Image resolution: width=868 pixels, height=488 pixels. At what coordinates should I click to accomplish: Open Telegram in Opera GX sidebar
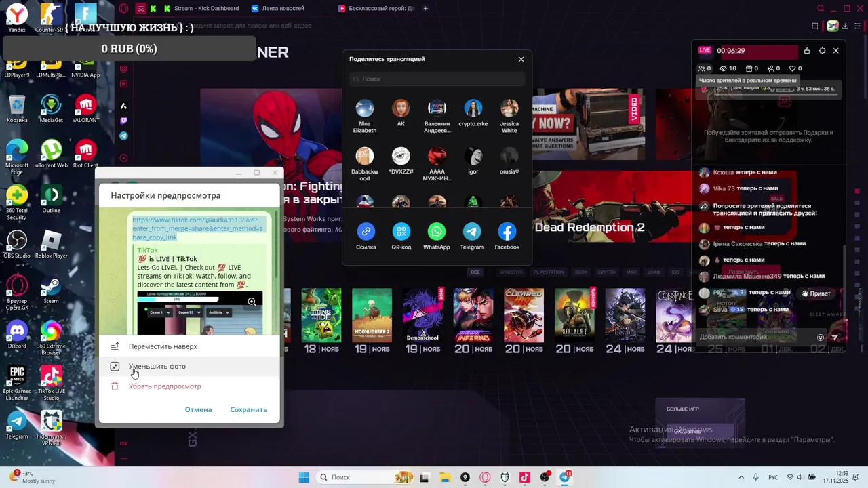(x=123, y=136)
